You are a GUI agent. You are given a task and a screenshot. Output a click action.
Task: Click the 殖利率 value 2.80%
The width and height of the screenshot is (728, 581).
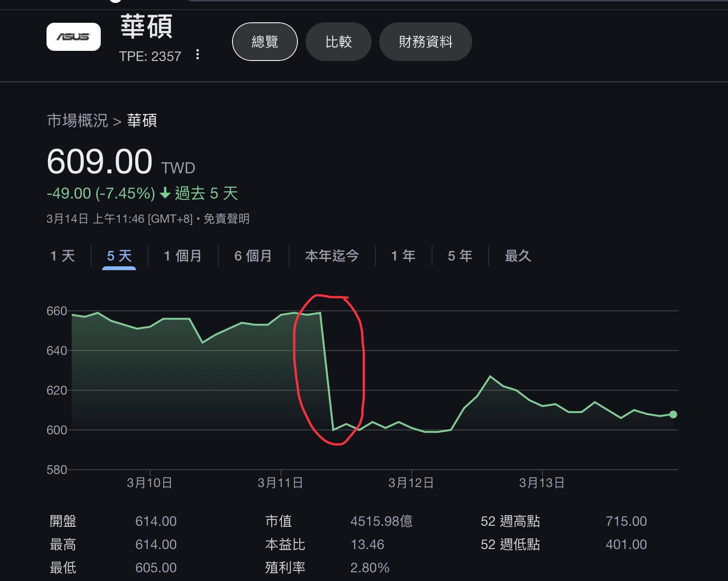[x=370, y=567]
